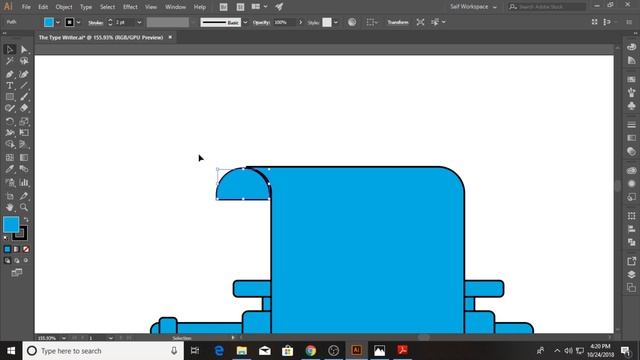Open the Arrange Documents dropdown

(260, 7)
